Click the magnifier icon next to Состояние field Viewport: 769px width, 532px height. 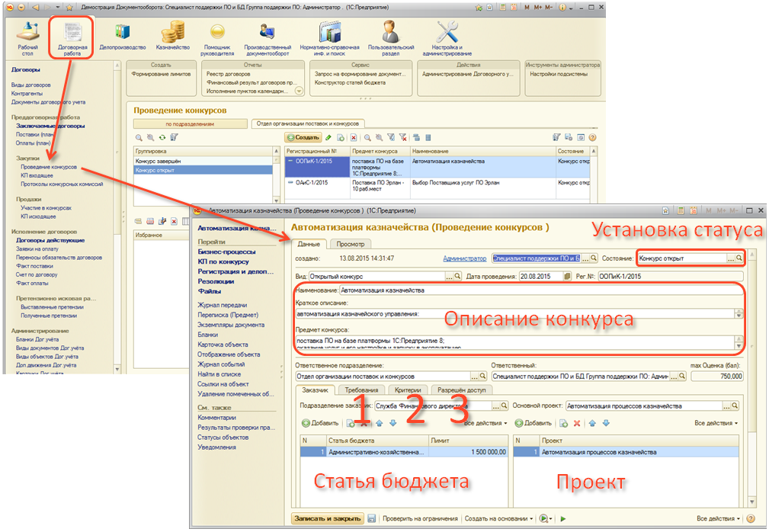739,259
